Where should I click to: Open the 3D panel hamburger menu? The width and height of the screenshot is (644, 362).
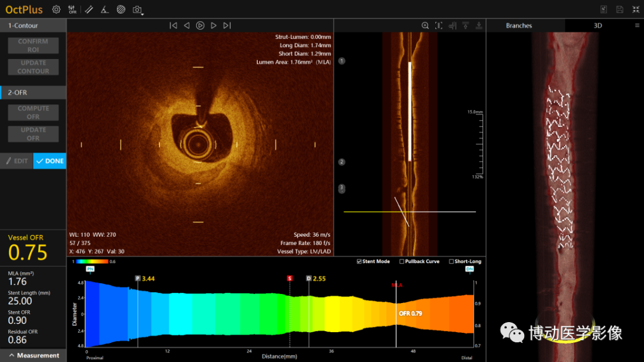click(x=637, y=26)
